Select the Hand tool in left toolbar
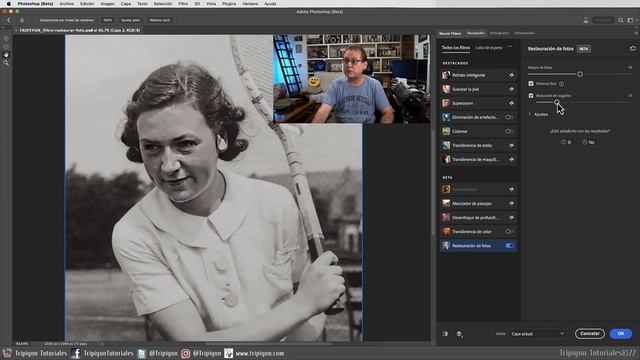640x360 pixels. click(x=6, y=54)
